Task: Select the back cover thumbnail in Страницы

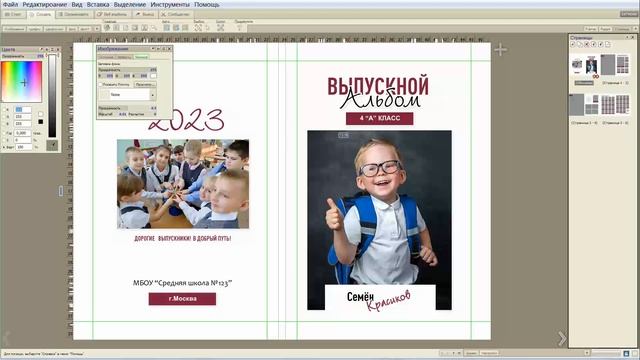Action: (x=577, y=65)
